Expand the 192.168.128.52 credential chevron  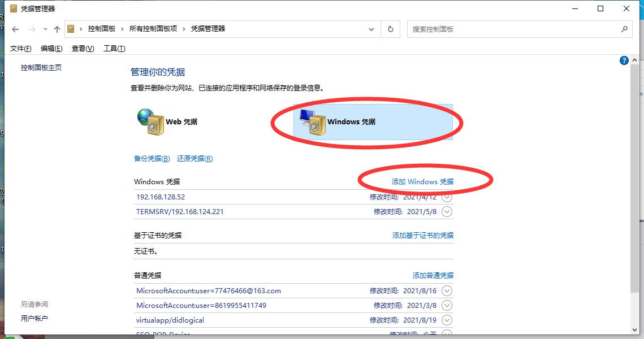(x=447, y=197)
